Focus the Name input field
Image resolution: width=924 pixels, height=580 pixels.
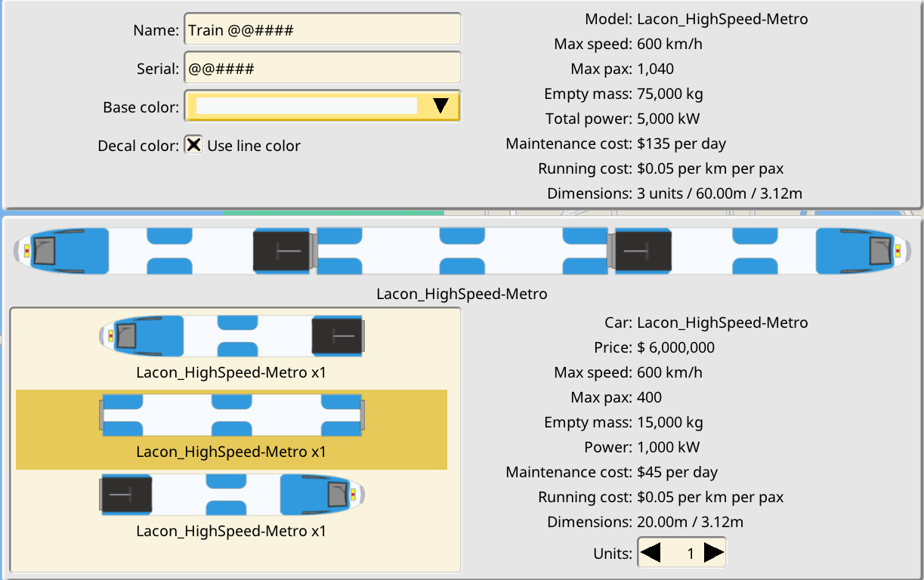322,30
